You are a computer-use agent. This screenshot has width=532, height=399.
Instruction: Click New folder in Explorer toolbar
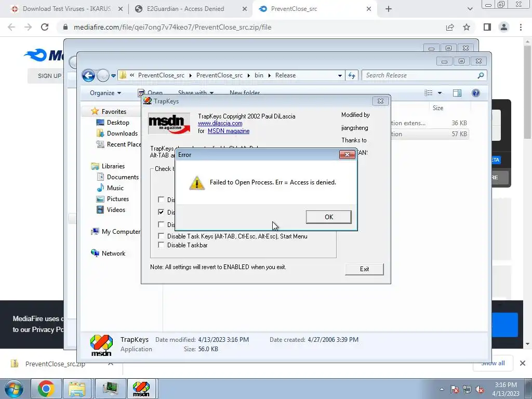click(245, 92)
